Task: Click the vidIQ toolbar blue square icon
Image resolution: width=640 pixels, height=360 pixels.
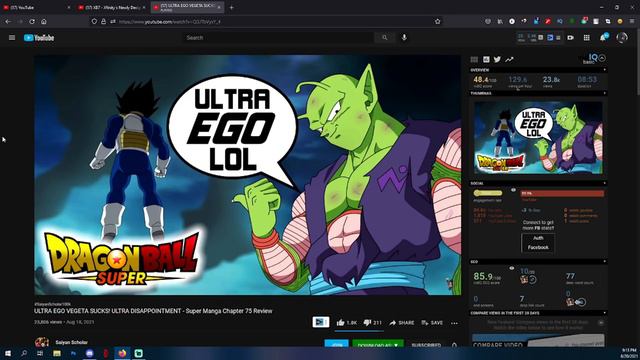Action: pos(550,38)
